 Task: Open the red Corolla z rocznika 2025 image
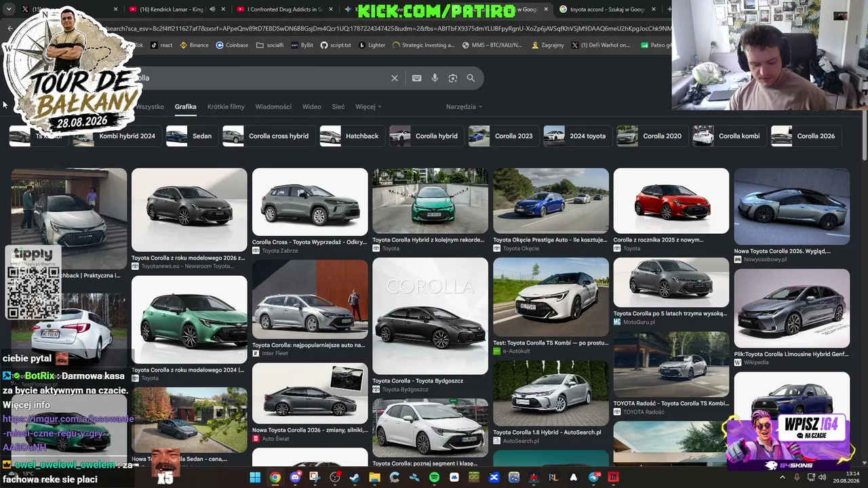[671, 201]
